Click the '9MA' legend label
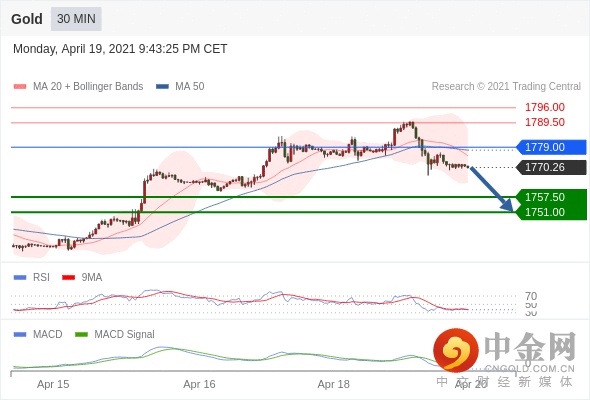590x400 pixels. pos(92,278)
